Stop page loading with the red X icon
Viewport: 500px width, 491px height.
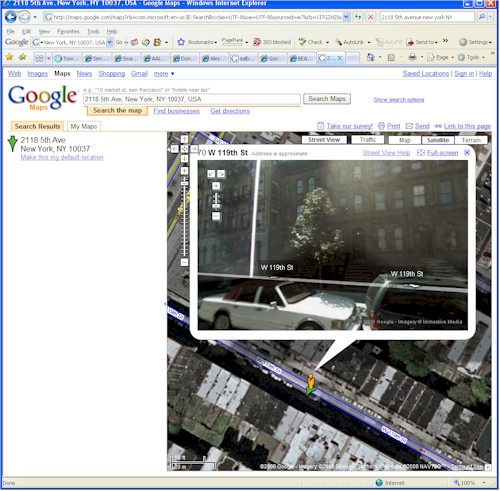click(x=370, y=17)
